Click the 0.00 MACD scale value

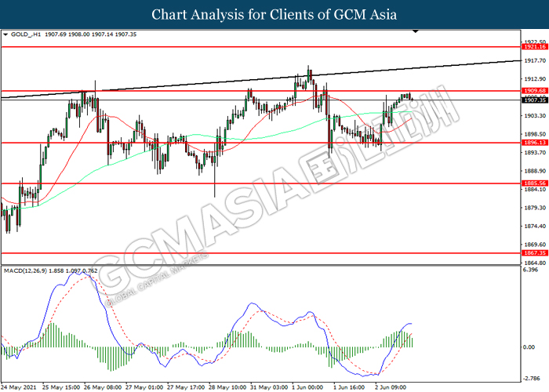[529, 347]
